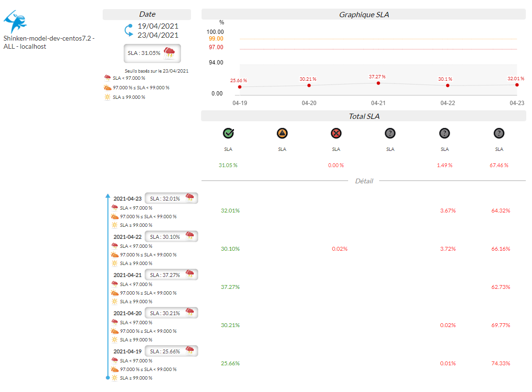
Task: Click the partly cloudy icon in threshold legend under Date
Action: [107, 87]
